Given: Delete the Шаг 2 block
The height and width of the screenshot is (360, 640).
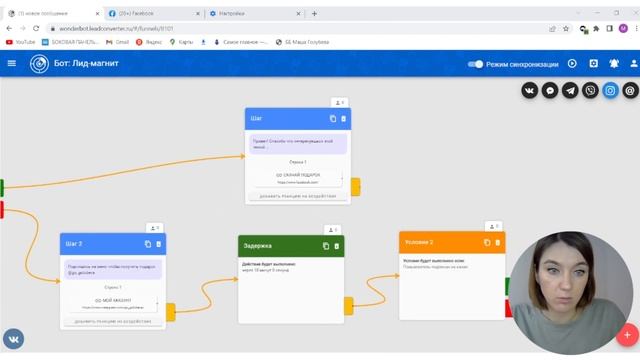Looking at the screenshot, I should pos(158,244).
